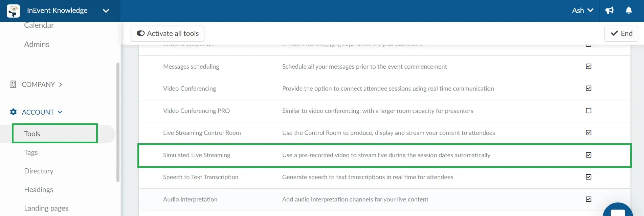Click the Simulated Live Streaming label

coord(197,155)
